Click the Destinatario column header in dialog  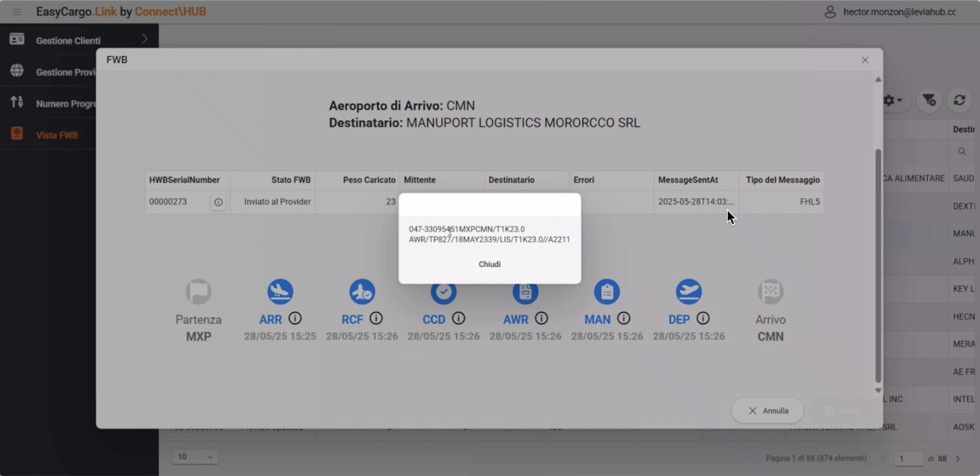pos(526,180)
